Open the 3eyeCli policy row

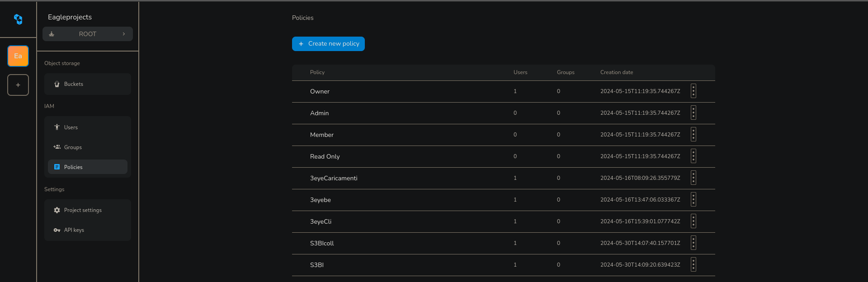tap(321, 221)
